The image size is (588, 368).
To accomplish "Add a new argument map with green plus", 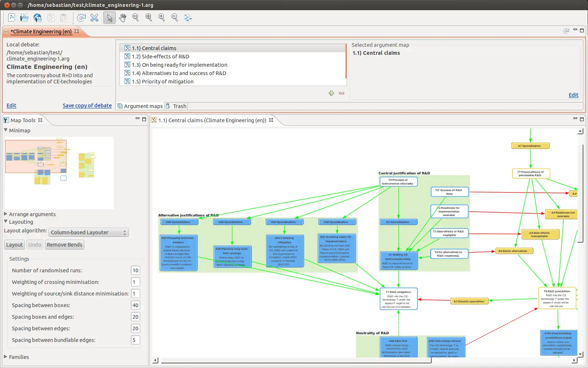I will click(331, 93).
